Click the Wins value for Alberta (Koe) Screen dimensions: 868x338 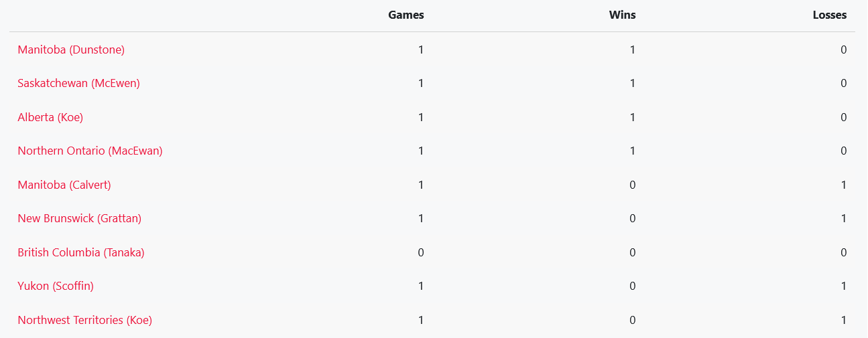pos(632,117)
